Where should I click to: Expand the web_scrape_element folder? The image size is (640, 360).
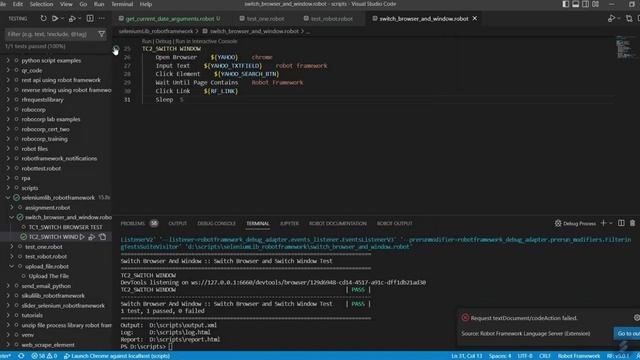click(8, 344)
